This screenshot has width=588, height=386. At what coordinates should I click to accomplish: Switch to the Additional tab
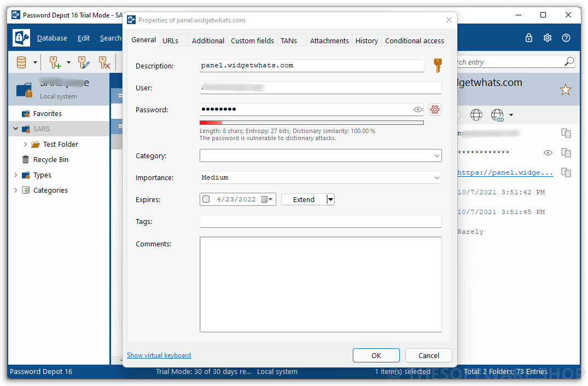(x=208, y=41)
